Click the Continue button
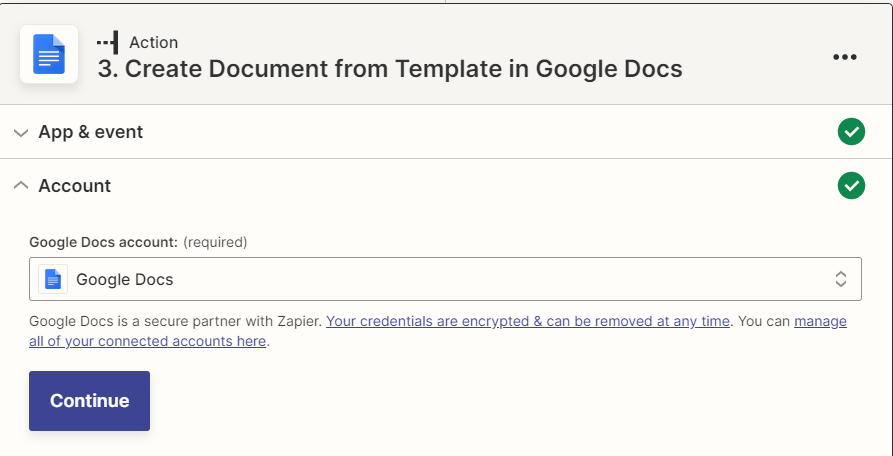The image size is (893, 456). (x=89, y=401)
